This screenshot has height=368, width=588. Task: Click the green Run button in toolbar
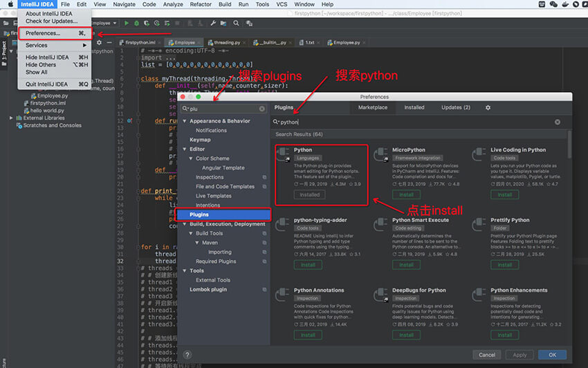tap(127, 24)
